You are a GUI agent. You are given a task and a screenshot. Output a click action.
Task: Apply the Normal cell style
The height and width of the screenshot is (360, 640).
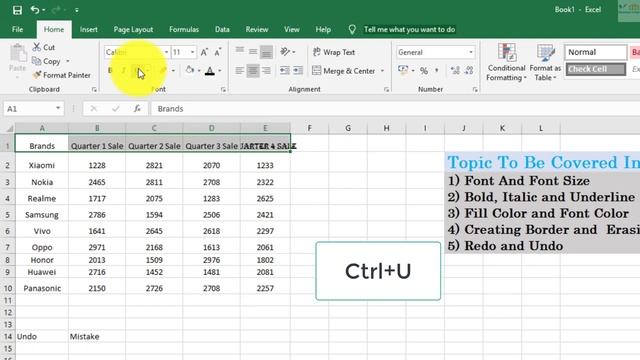[x=596, y=52]
